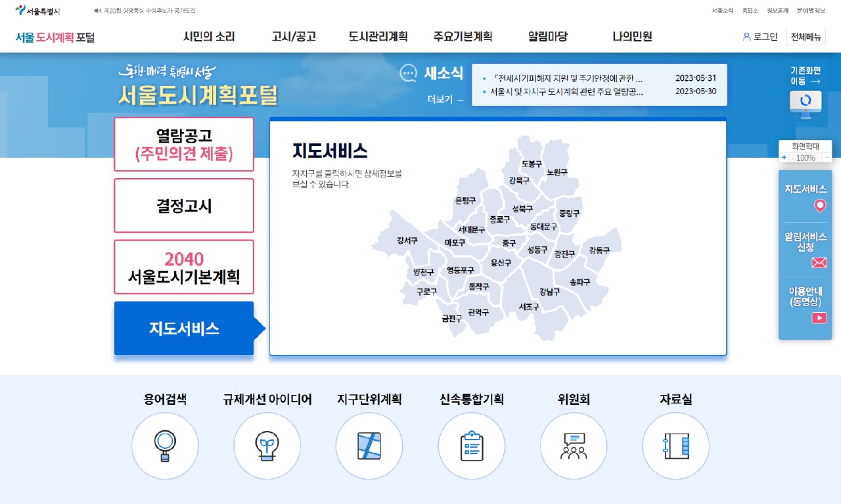
Task: Select the 위원회 committee icon
Action: (x=573, y=446)
